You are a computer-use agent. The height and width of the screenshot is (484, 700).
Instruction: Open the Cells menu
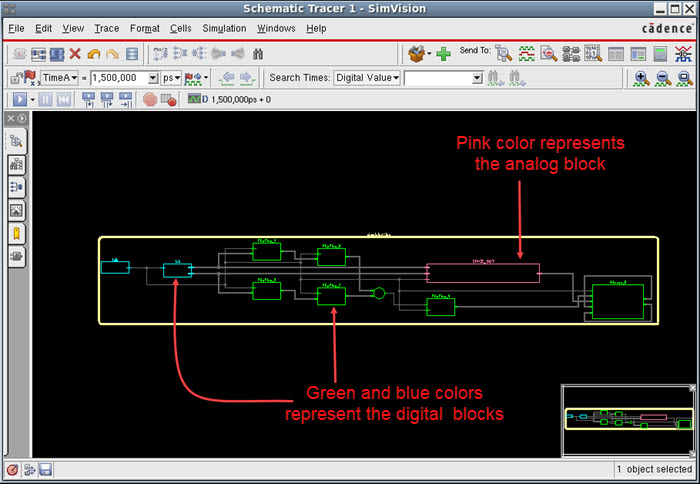[x=180, y=28]
